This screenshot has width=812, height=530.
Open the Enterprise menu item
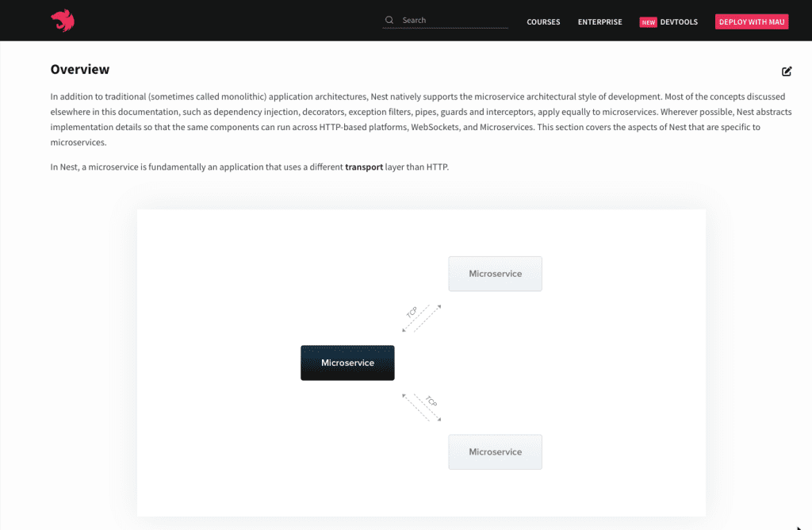(599, 21)
